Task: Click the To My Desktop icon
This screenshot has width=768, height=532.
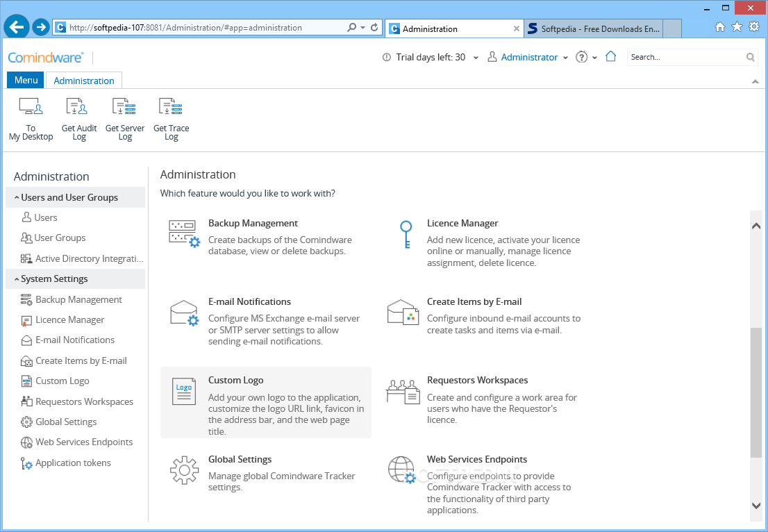Action: tap(31, 106)
